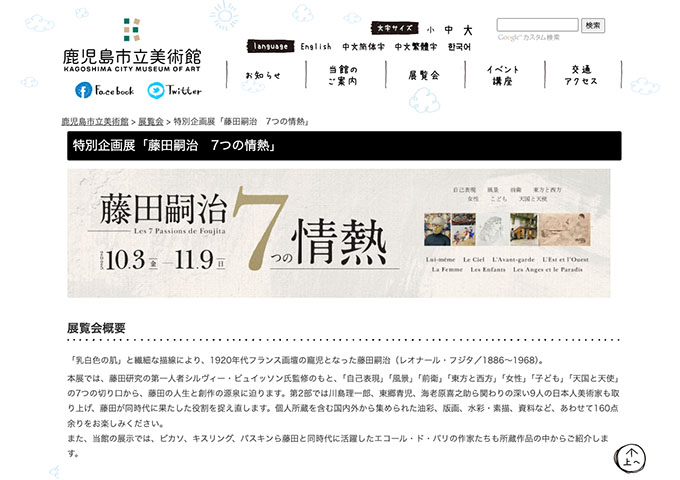Switch language to English
The height and width of the screenshot is (480, 680).
(x=316, y=47)
